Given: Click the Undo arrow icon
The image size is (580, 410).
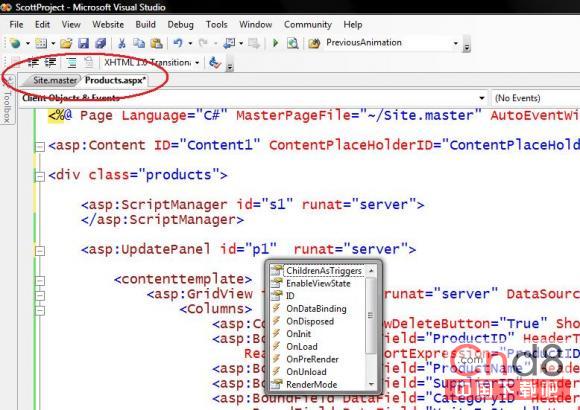Looking at the screenshot, I should (178, 43).
